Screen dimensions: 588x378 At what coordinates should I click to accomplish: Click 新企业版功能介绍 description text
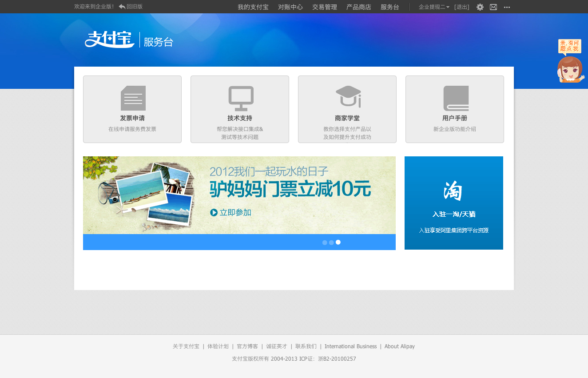tap(455, 129)
